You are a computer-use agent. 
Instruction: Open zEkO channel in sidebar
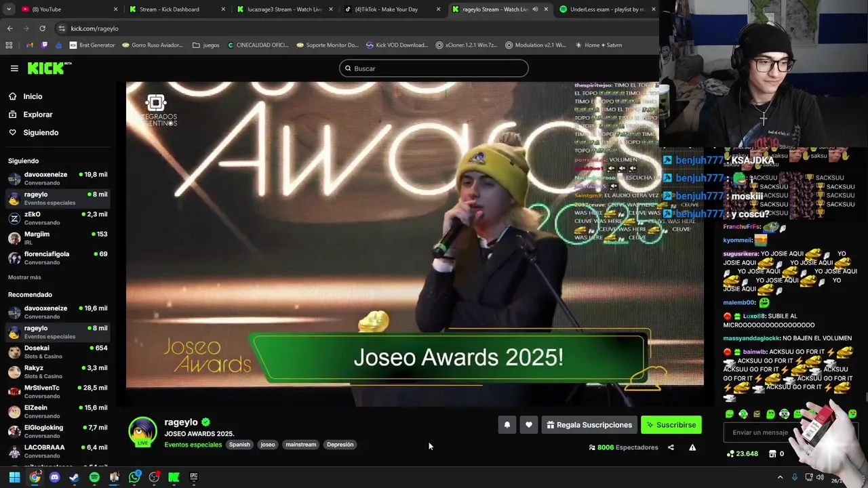pos(58,218)
